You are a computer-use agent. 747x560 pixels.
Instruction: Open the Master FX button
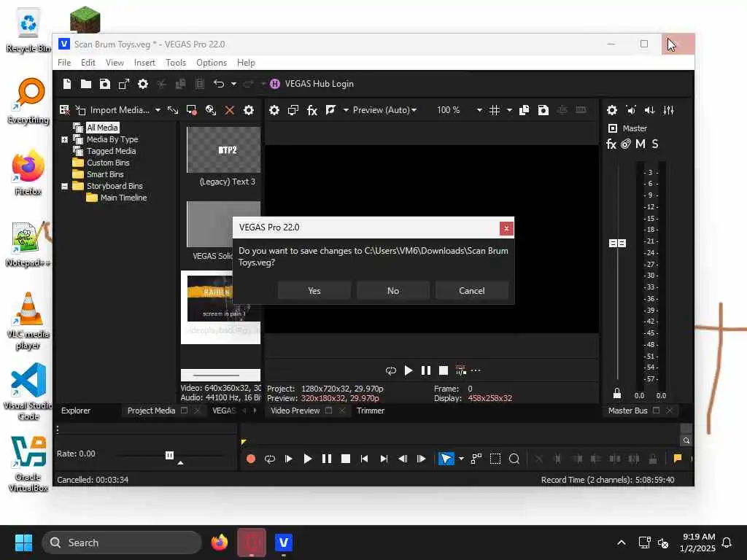(x=611, y=144)
